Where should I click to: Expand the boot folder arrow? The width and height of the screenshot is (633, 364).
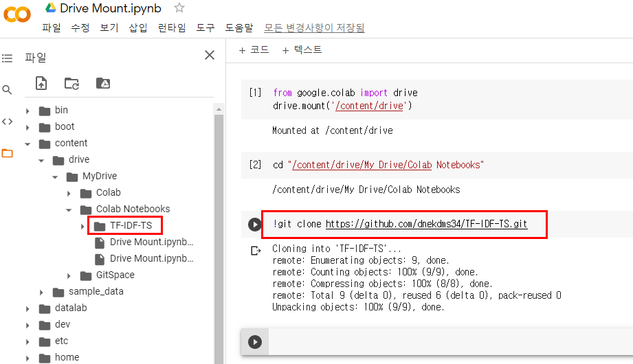27,127
